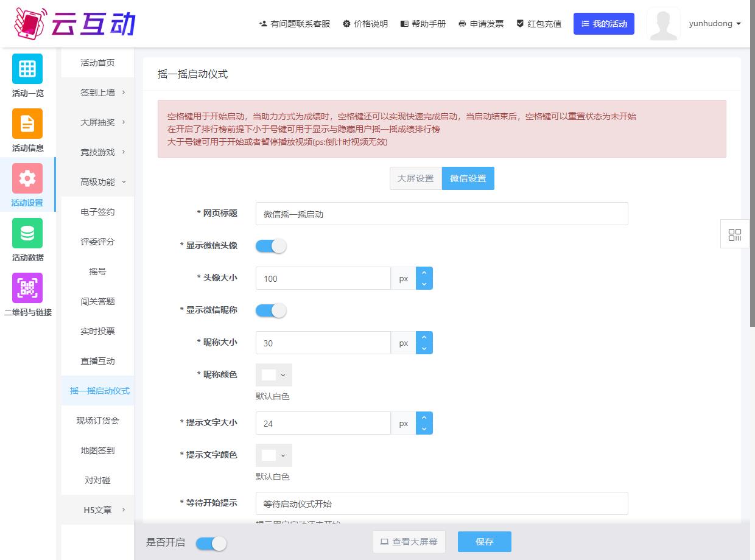Click the 保存 button
This screenshot has width=755, height=560.
pos(484,542)
